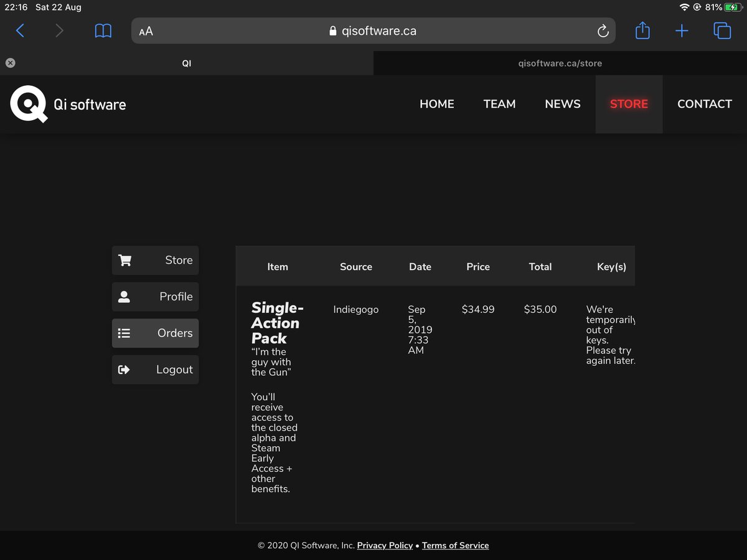Open a new tab with the plus icon
This screenshot has height=560, width=747.
[682, 30]
